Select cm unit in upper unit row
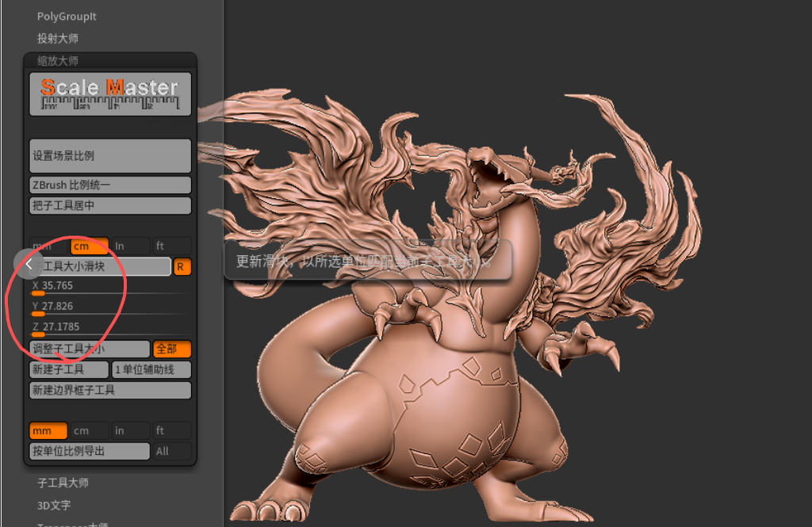This screenshot has height=527, width=812. click(89, 246)
